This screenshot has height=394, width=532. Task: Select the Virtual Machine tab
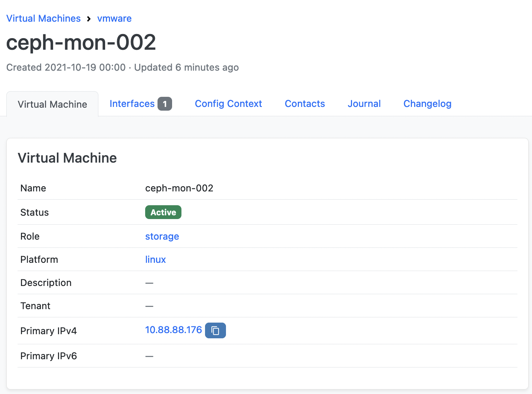click(x=52, y=104)
